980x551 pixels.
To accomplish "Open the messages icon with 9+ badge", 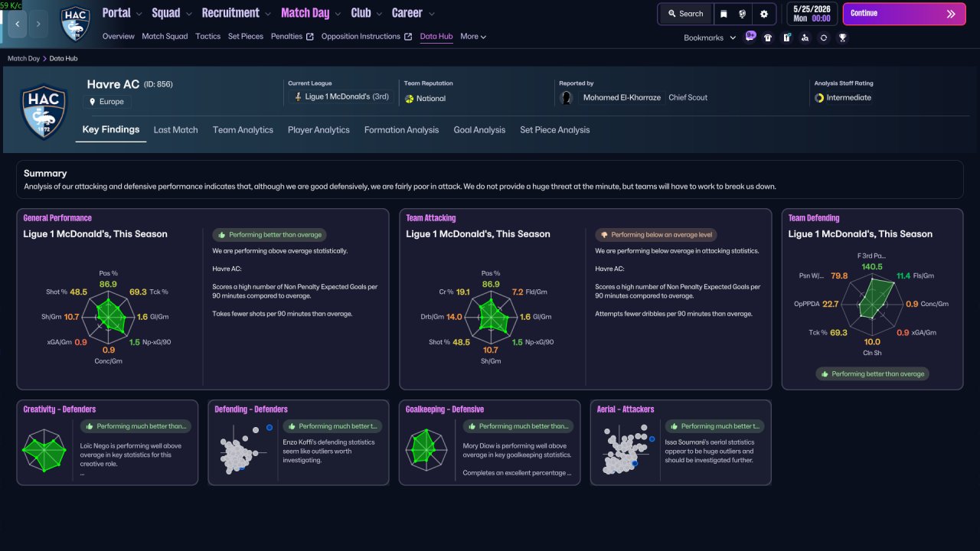I will coord(750,37).
